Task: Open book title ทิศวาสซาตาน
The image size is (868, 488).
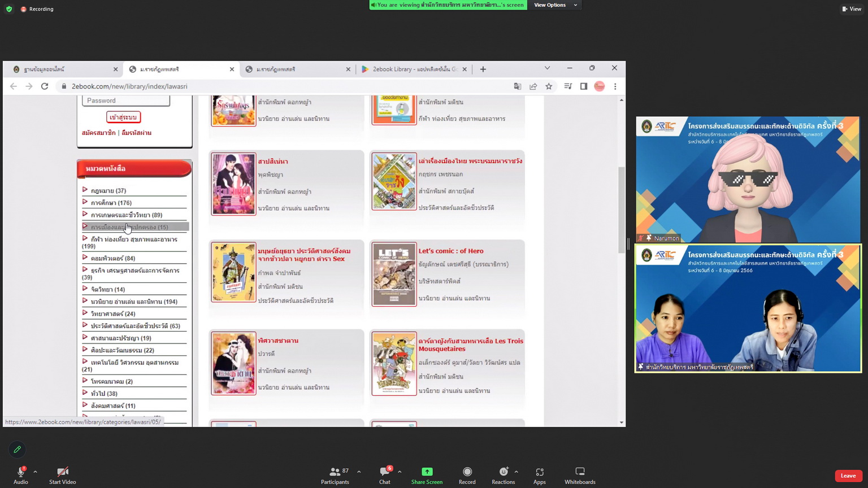Action: click(x=278, y=341)
